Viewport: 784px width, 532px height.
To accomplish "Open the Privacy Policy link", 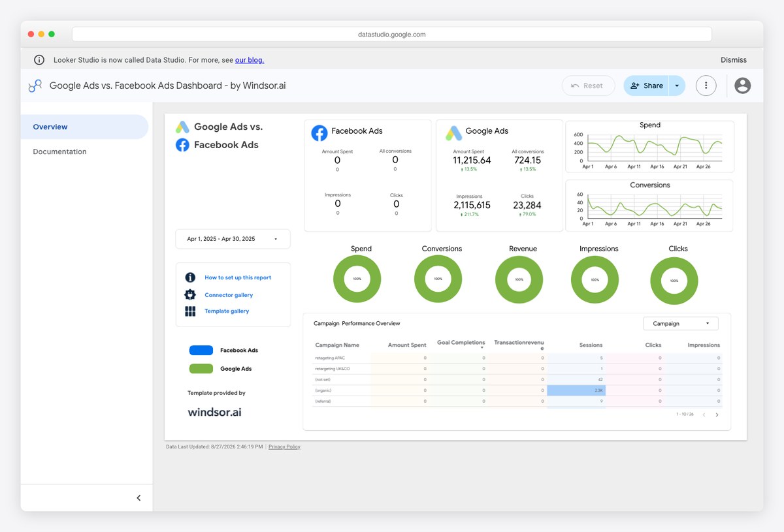I will coord(284,447).
